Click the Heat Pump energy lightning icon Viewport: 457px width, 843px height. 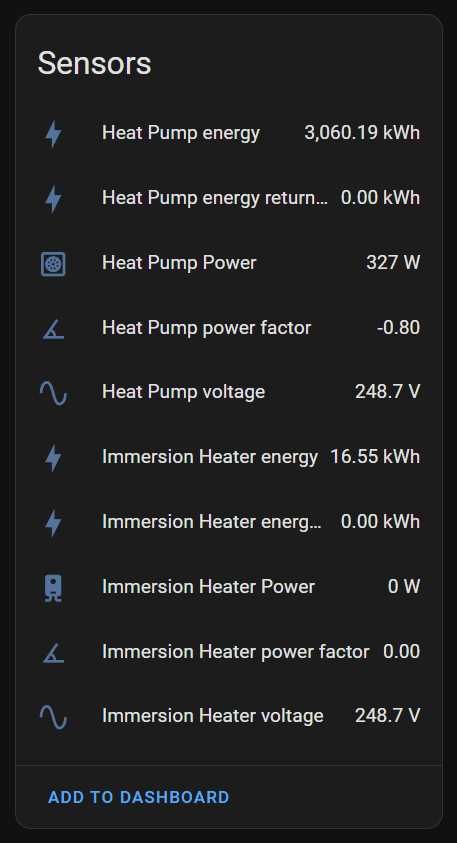click(x=53, y=134)
